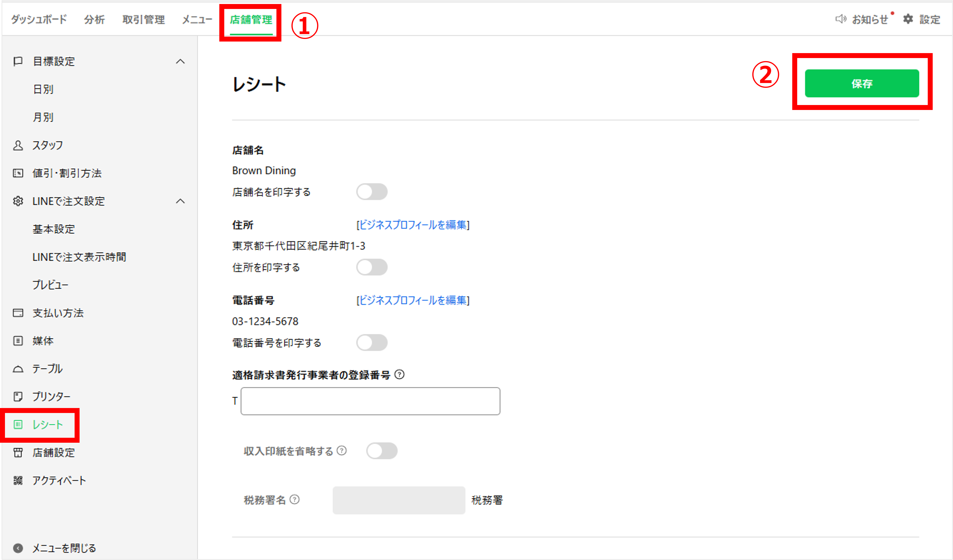The image size is (953, 560).
Task: Open 店舗設定 in sidebar
Action: coord(54,453)
